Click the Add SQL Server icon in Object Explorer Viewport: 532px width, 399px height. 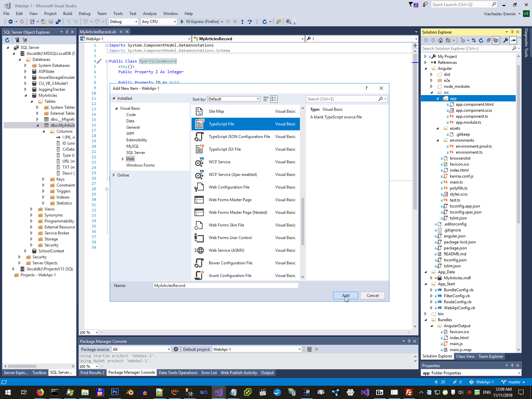click(17, 40)
